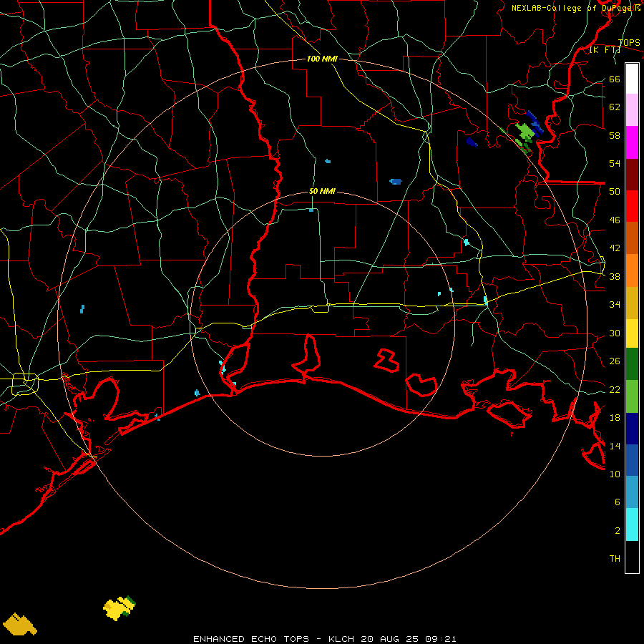This screenshot has width=644, height=644.
Task: Click the legend value 34
Action: coord(615,305)
